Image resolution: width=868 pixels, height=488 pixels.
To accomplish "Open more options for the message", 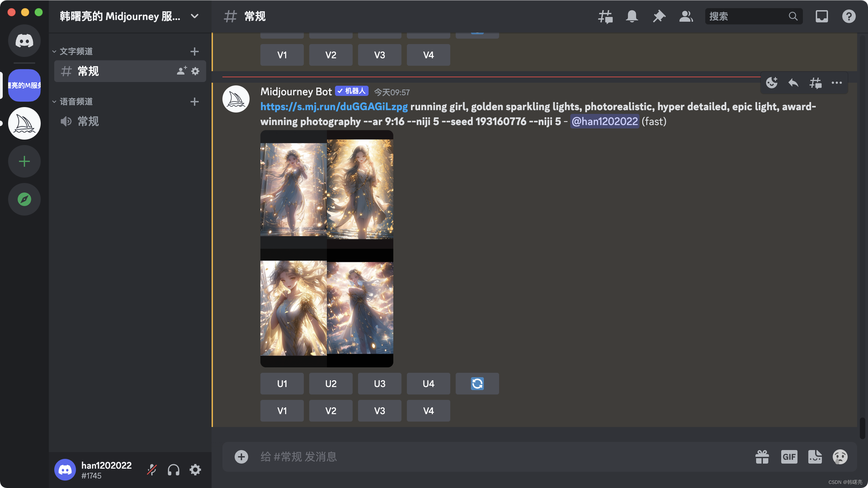I will pos(837,83).
